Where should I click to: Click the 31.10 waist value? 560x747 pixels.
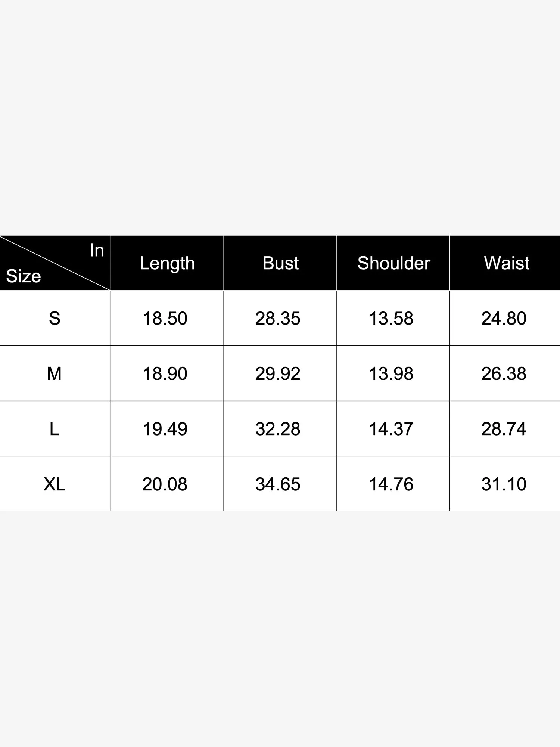point(504,484)
